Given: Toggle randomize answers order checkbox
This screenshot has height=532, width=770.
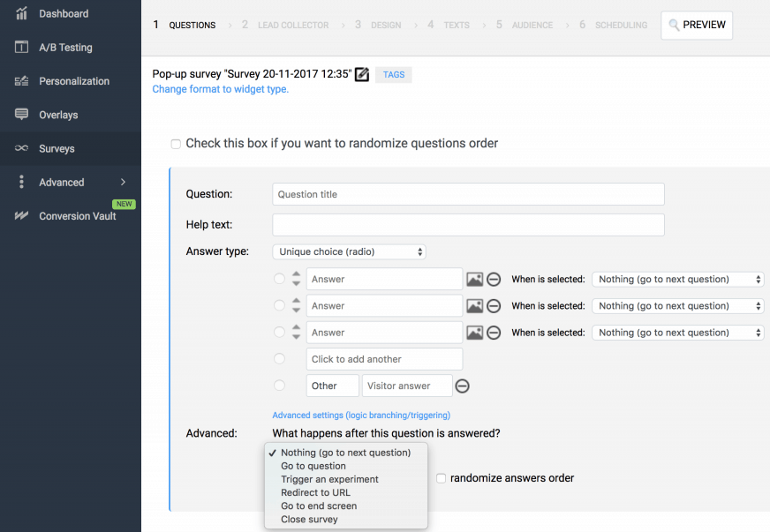Looking at the screenshot, I should [x=441, y=478].
